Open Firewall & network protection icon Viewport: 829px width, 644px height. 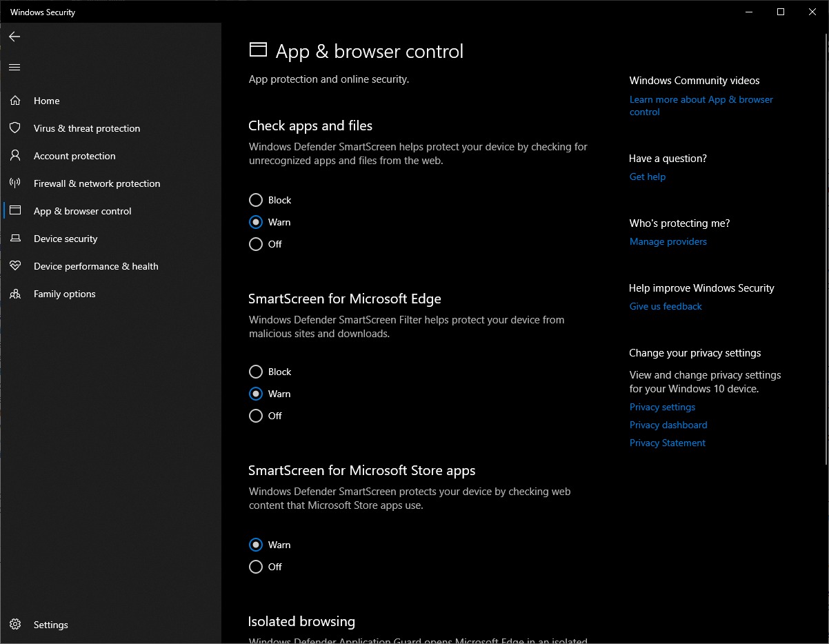click(x=14, y=183)
